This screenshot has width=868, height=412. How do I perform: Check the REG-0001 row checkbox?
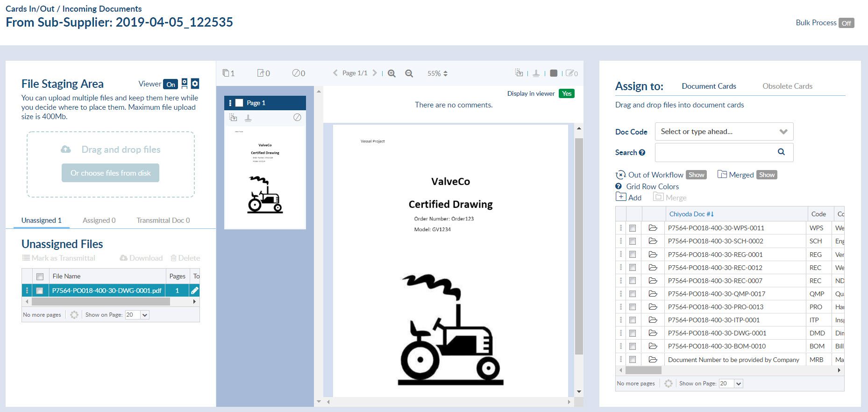633,255
